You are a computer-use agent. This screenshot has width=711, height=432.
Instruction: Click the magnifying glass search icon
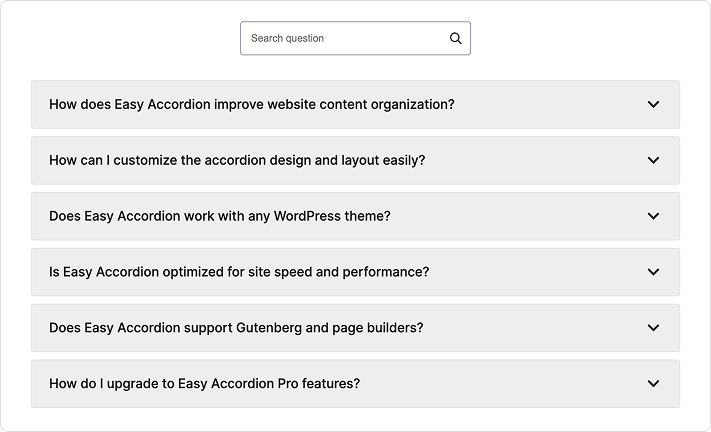tap(456, 39)
